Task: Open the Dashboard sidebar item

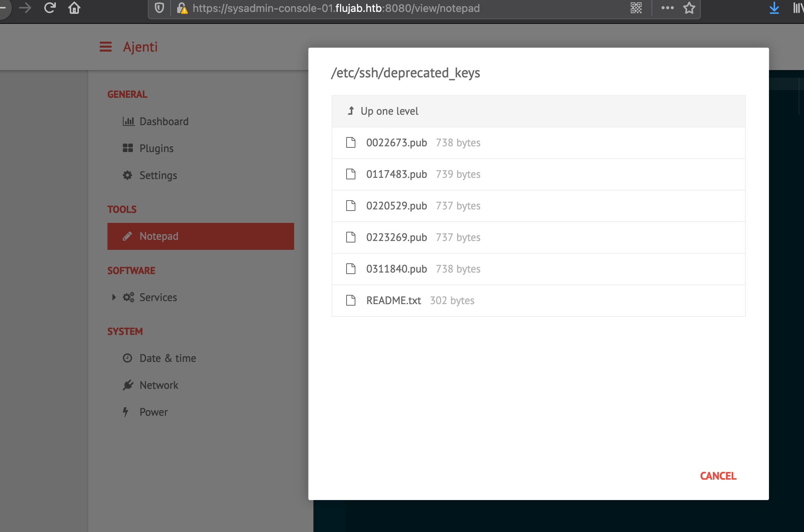Action: [x=164, y=122]
